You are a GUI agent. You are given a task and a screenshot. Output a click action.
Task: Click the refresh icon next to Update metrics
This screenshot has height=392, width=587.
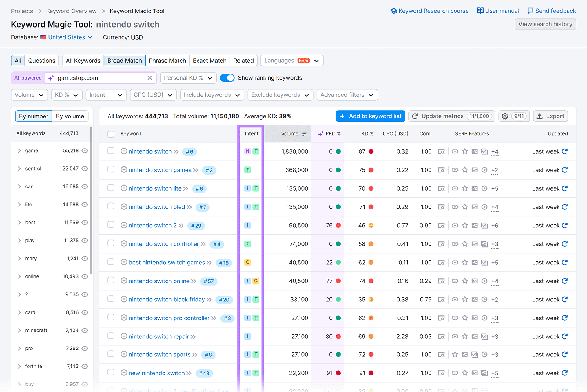415,116
